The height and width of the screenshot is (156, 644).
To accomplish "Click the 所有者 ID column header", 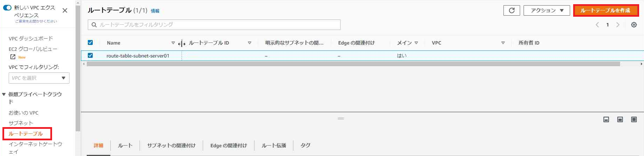I will (529, 43).
